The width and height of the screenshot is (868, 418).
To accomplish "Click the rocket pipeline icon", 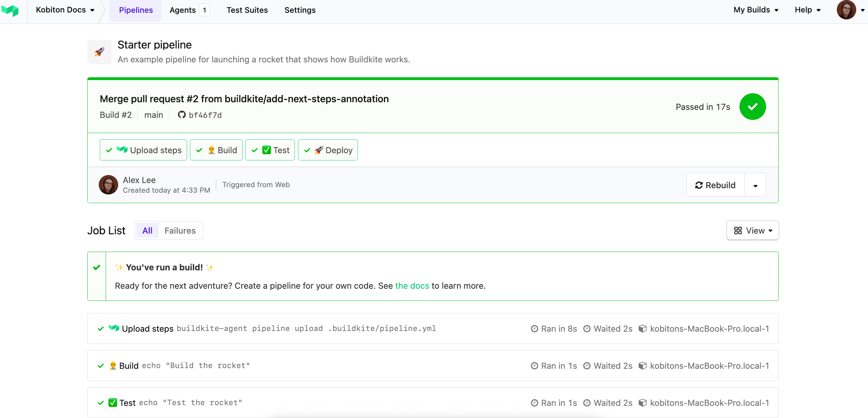I will [99, 52].
